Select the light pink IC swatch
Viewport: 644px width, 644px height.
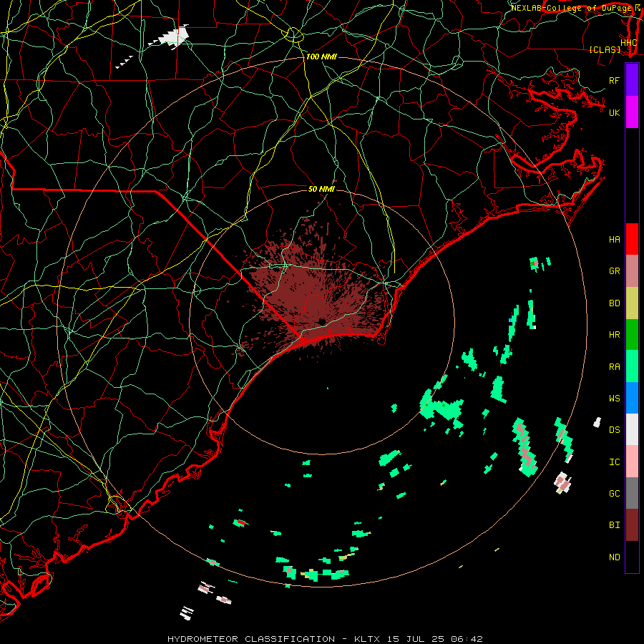[632, 462]
